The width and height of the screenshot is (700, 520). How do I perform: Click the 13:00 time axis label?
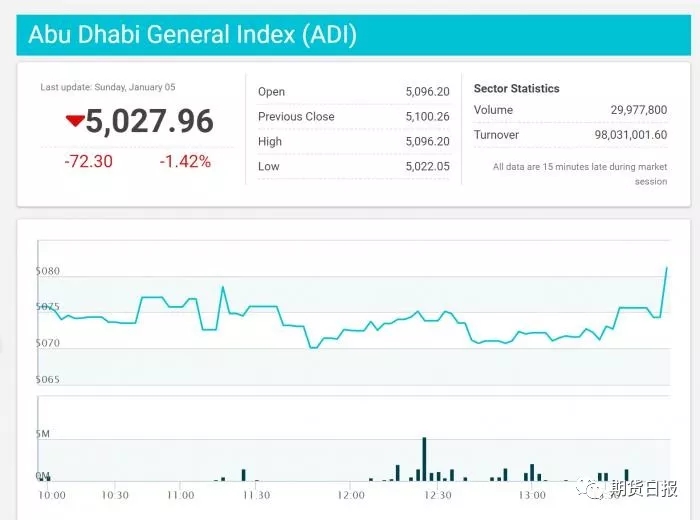tap(532, 495)
